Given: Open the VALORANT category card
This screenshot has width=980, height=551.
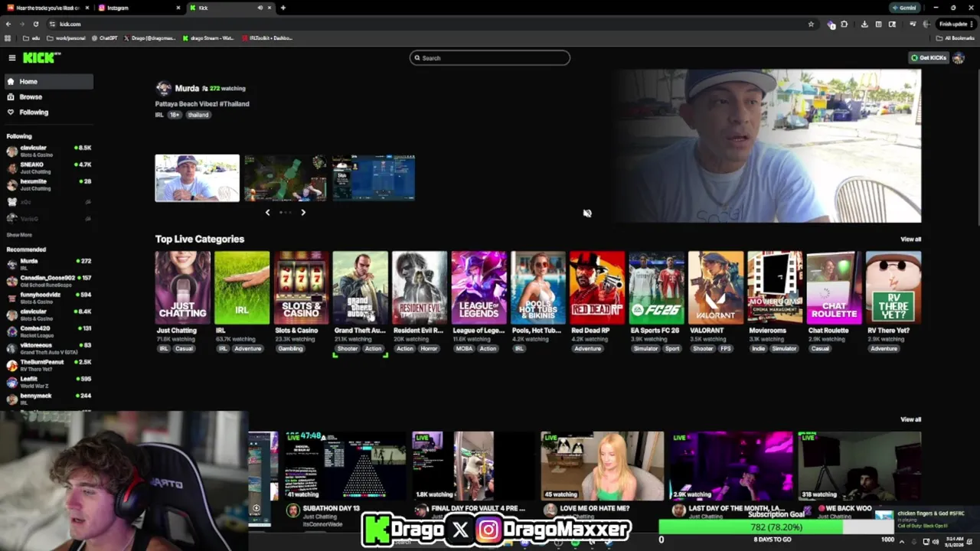Looking at the screenshot, I should (716, 288).
